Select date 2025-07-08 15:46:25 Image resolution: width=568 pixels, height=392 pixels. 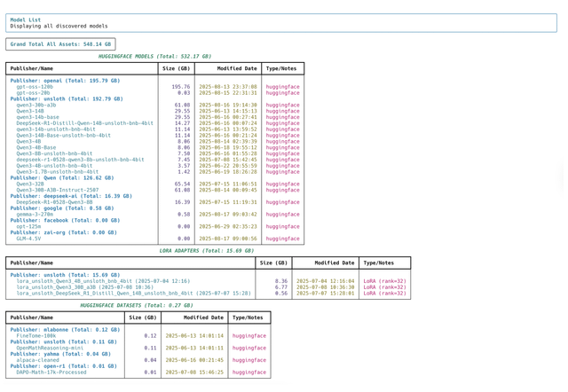[194, 372]
